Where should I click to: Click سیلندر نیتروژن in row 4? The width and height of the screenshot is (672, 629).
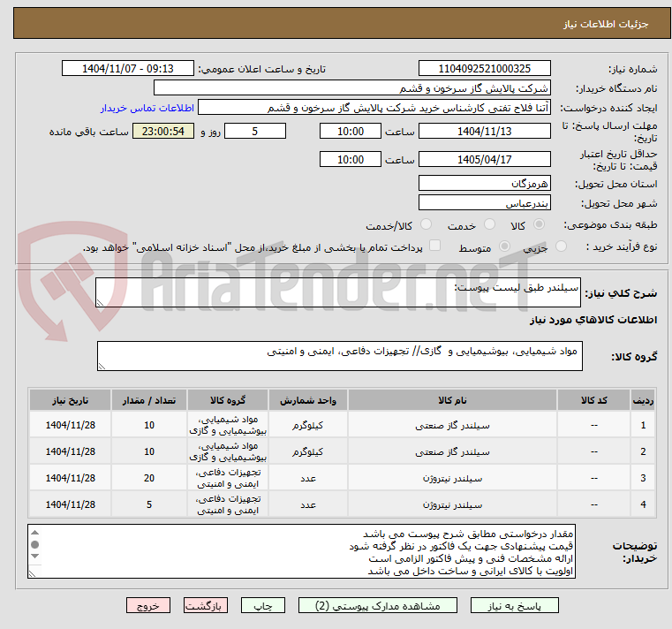point(452,505)
